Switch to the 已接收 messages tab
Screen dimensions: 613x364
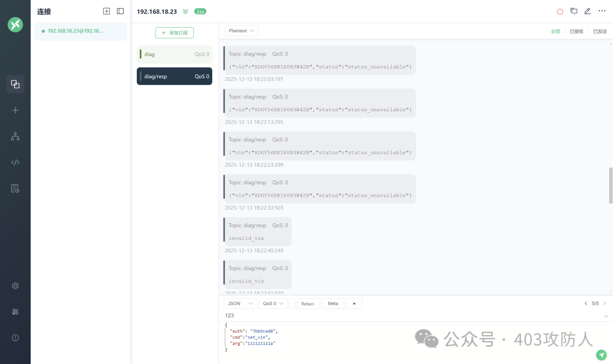[x=576, y=32]
